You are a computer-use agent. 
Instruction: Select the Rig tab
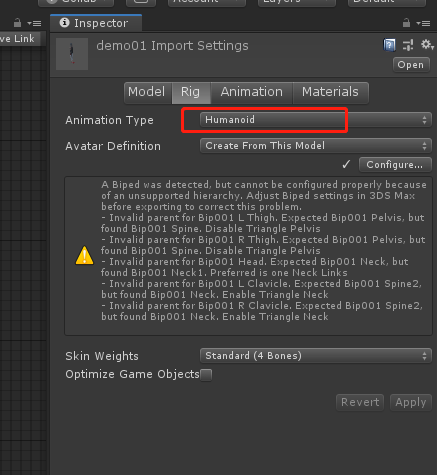coord(191,93)
